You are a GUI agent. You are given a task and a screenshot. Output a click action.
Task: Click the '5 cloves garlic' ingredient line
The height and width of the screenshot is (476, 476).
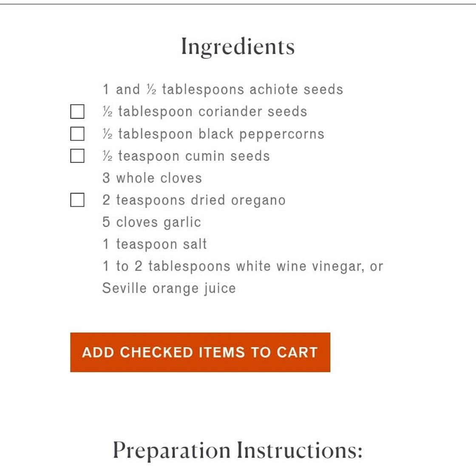[x=152, y=222]
